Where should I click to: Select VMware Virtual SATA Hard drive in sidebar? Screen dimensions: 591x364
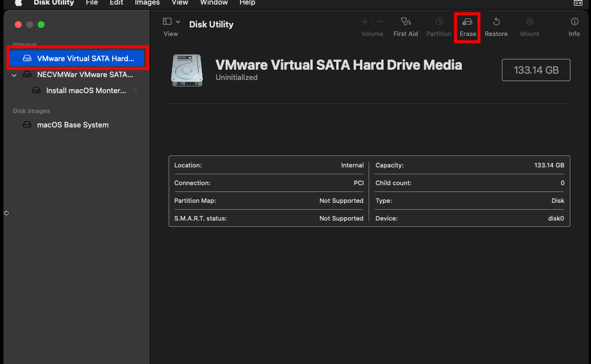click(77, 58)
